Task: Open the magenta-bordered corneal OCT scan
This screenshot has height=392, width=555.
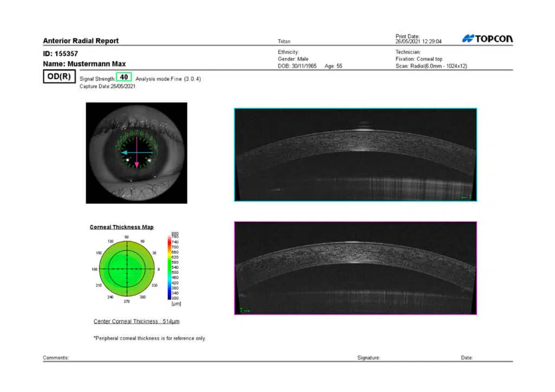Action: coord(356,268)
